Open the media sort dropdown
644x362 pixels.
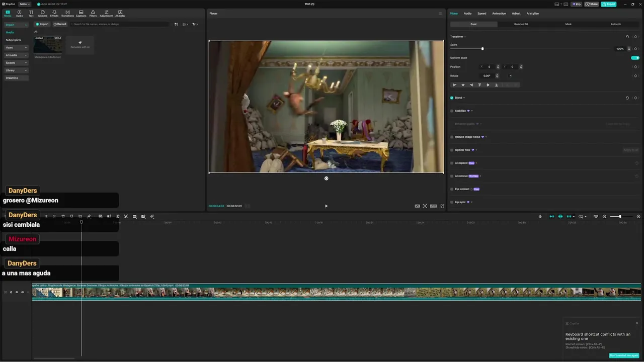coord(185,24)
